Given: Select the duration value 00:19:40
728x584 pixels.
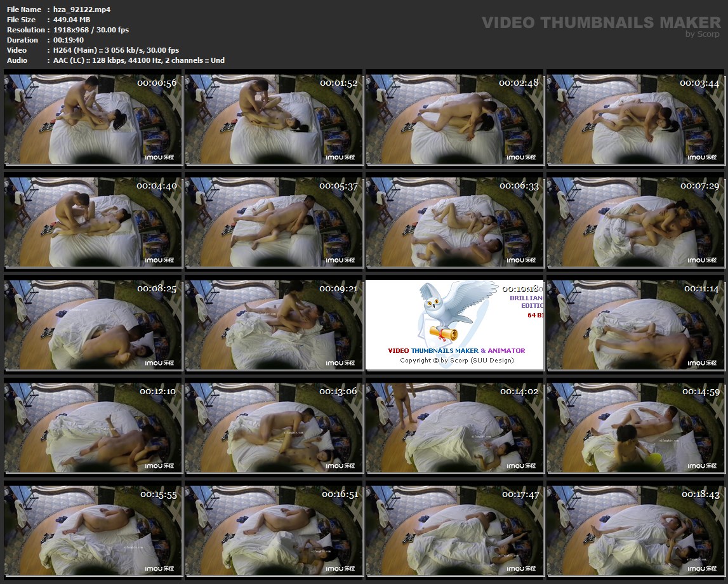Looking at the screenshot, I should [x=69, y=40].
